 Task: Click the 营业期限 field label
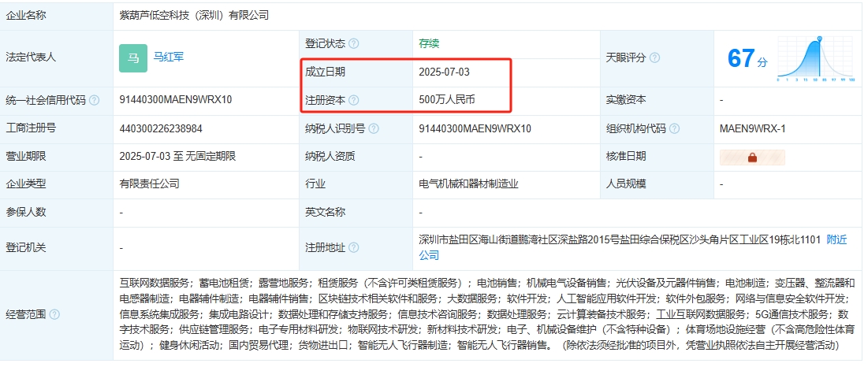click(x=26, y=157)
